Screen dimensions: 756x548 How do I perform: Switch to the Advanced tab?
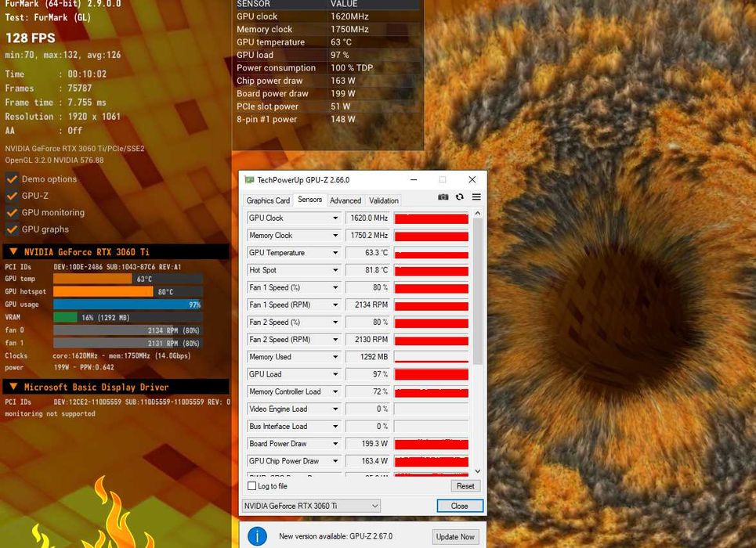(x=345, y=200)
